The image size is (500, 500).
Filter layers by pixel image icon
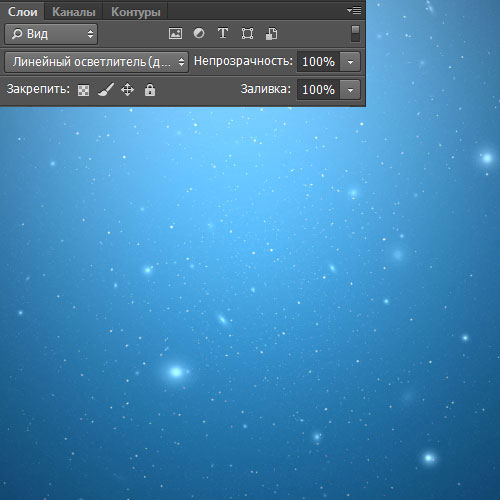(175, 34)
